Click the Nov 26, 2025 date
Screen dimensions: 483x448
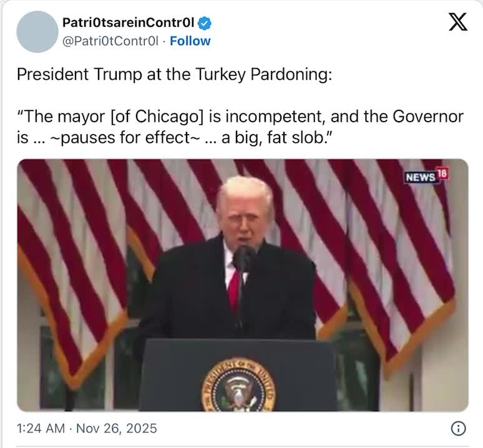pos(117,428)
